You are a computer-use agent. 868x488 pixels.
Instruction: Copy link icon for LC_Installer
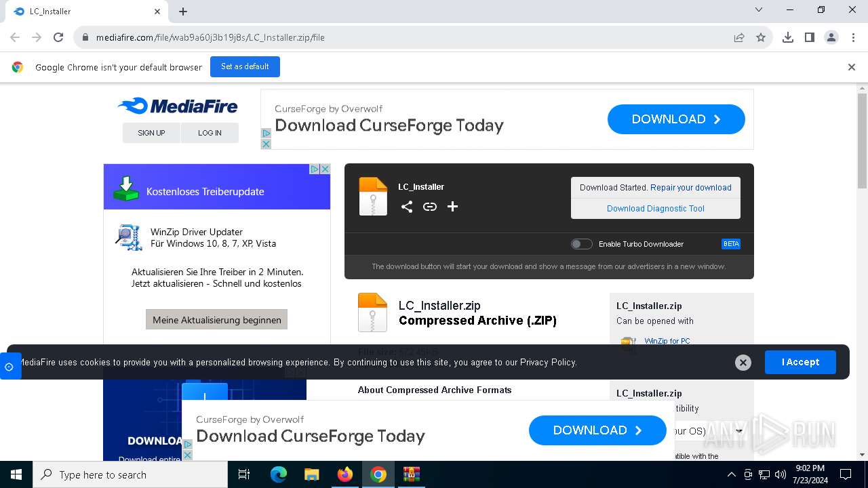(x=430, y=207)
